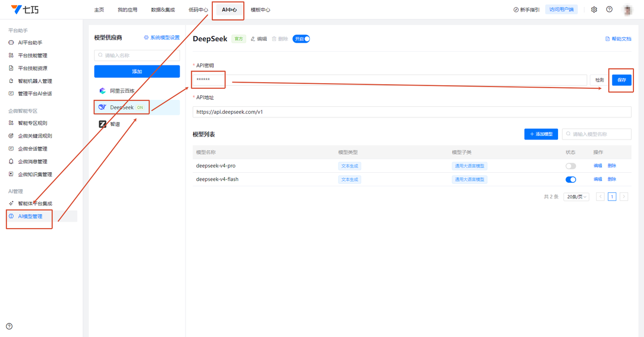Click the 智能专区规则 sidebar icon
This screenshot has width=644, height=337.
point(11,123)
